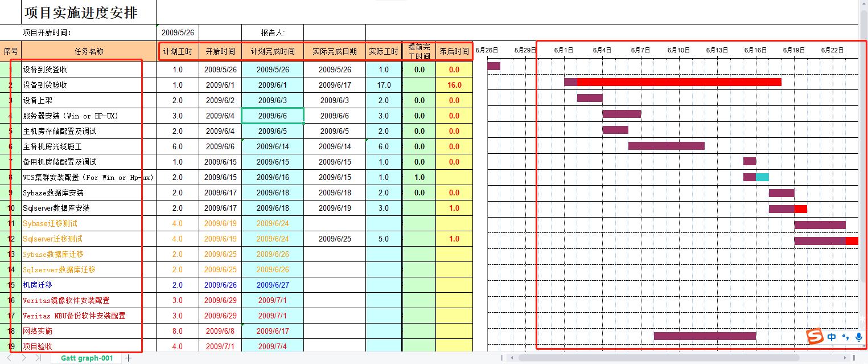Select the 实际完成日期 column header
868x364 pixels.
click(335, 51)
